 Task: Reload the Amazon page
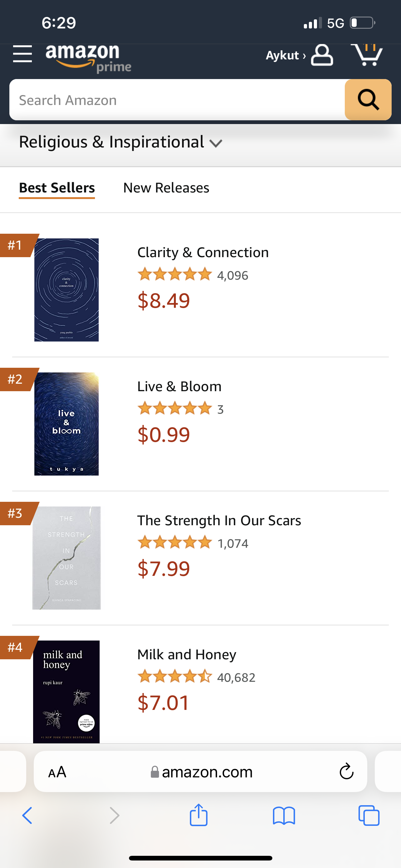coord(346,772)
